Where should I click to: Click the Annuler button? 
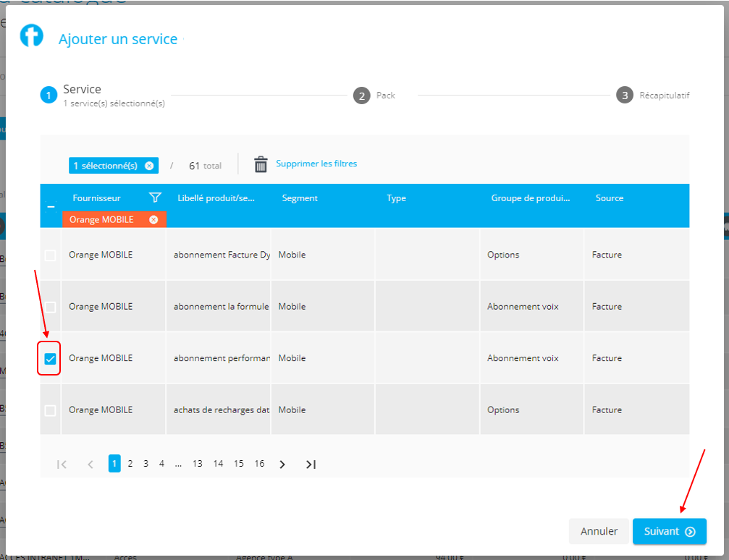(x=599, y=531)
